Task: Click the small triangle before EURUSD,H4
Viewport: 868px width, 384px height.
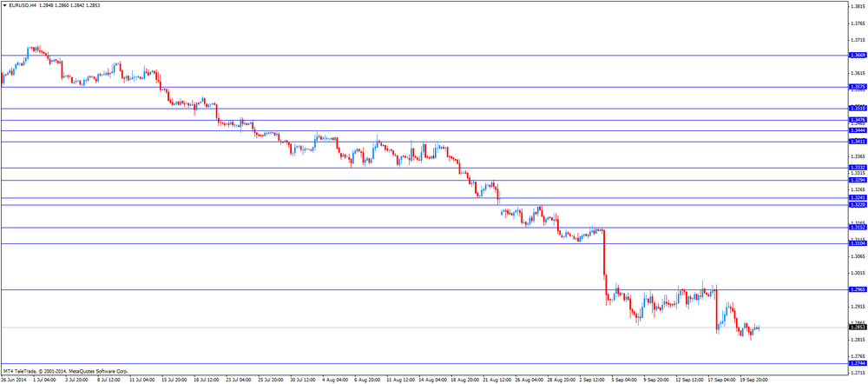Action: point(4,4)
